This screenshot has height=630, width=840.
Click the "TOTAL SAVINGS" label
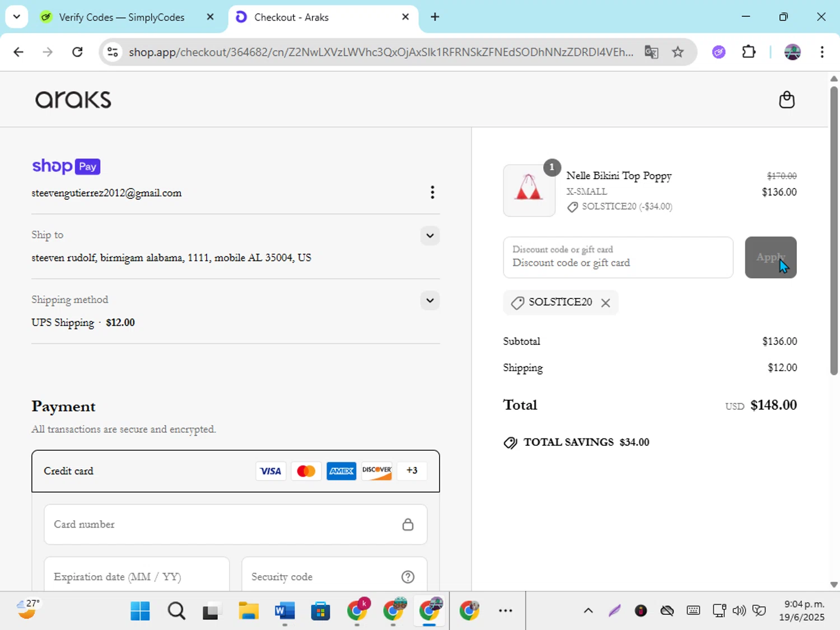[x=568, y=442]
